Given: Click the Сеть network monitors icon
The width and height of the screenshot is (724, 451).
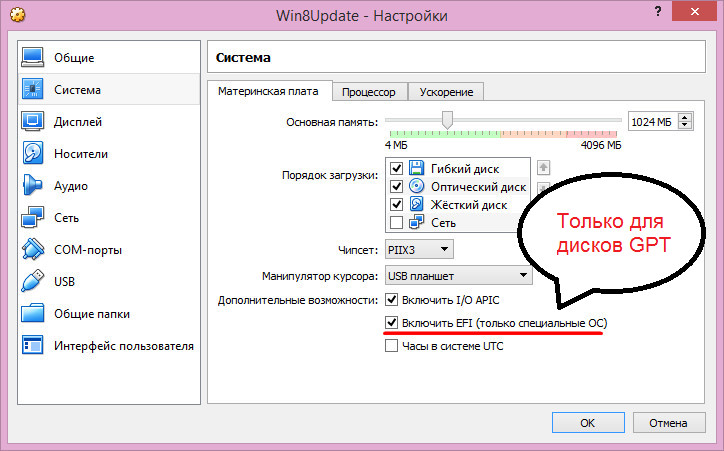Looking at the screenshot, I should [32, 217].
